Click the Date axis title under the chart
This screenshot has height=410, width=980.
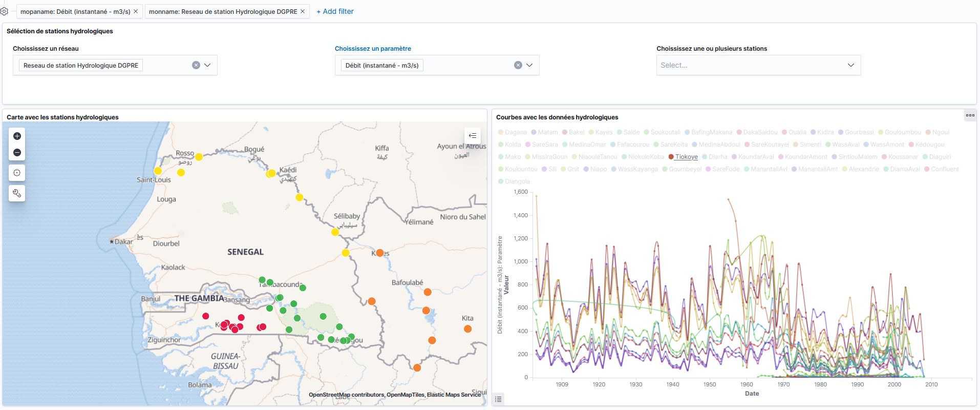[752, 394]
